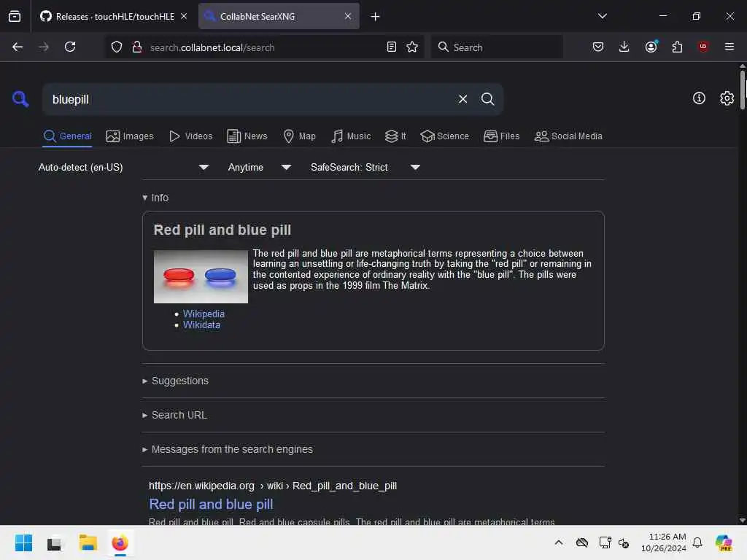
Task: Bookmark this page with star
Action: point(412,47)
